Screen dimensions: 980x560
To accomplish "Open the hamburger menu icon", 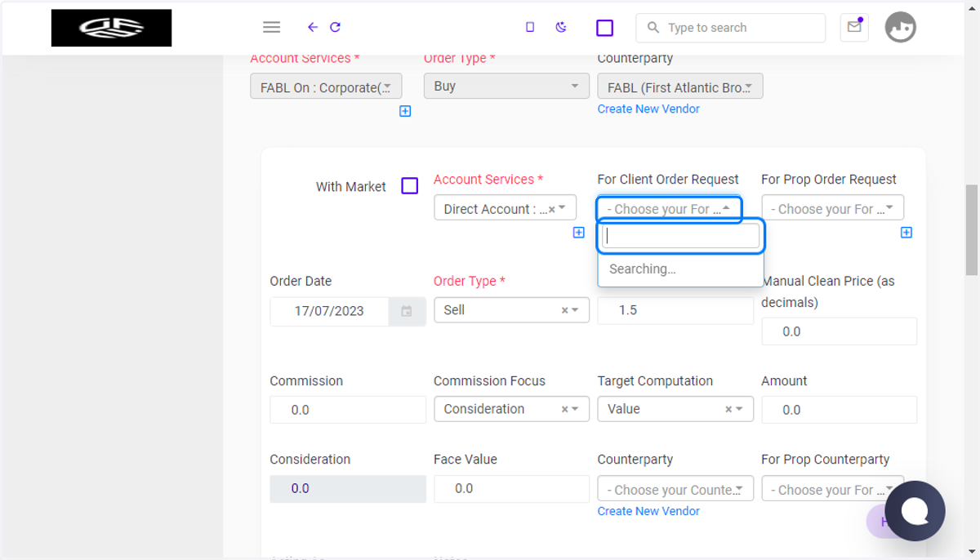I will point(272,27).
